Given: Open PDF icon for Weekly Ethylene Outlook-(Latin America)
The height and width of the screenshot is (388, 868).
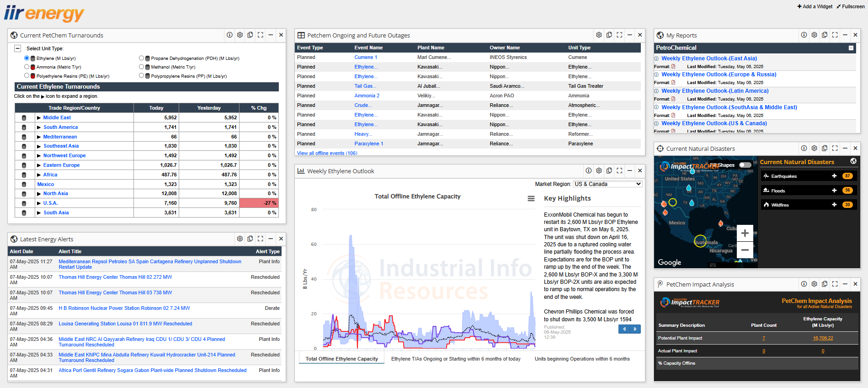Looking at the screenshot, I should (x=673, y=99).
